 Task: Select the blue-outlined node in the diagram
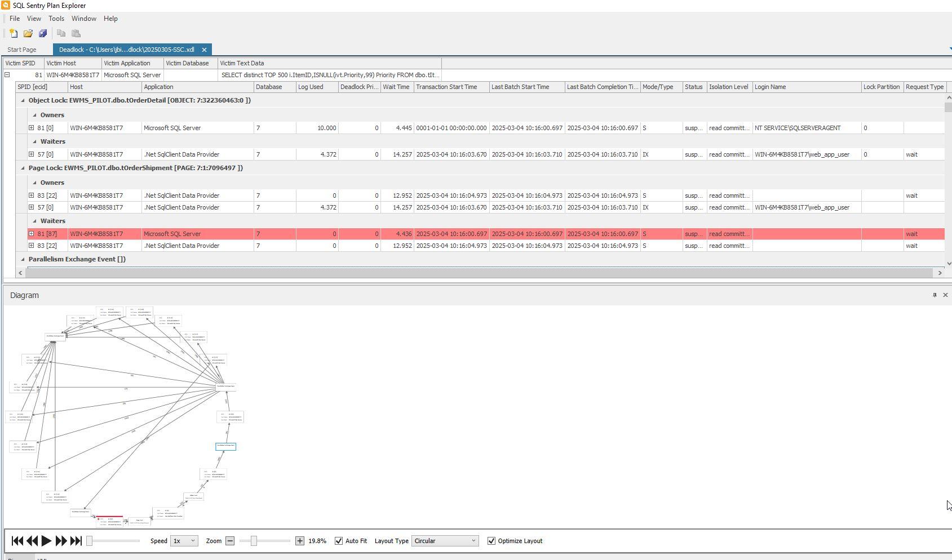click(225, 446)
